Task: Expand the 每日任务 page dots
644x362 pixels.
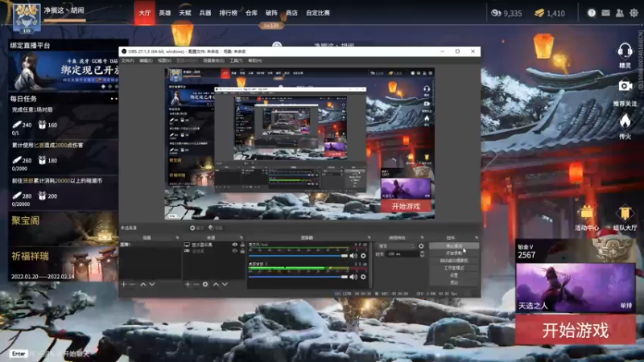Action: click(x=114, y=99)
